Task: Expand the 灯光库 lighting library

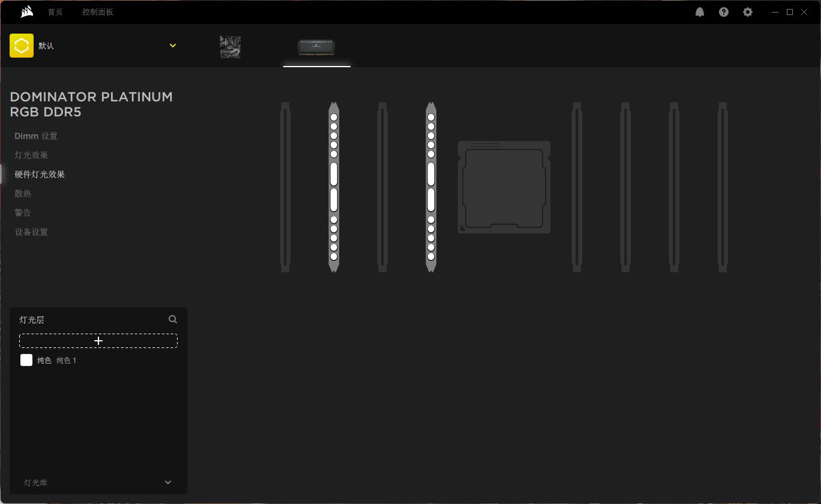Action: pyautogui.click(x=98, y=482)
